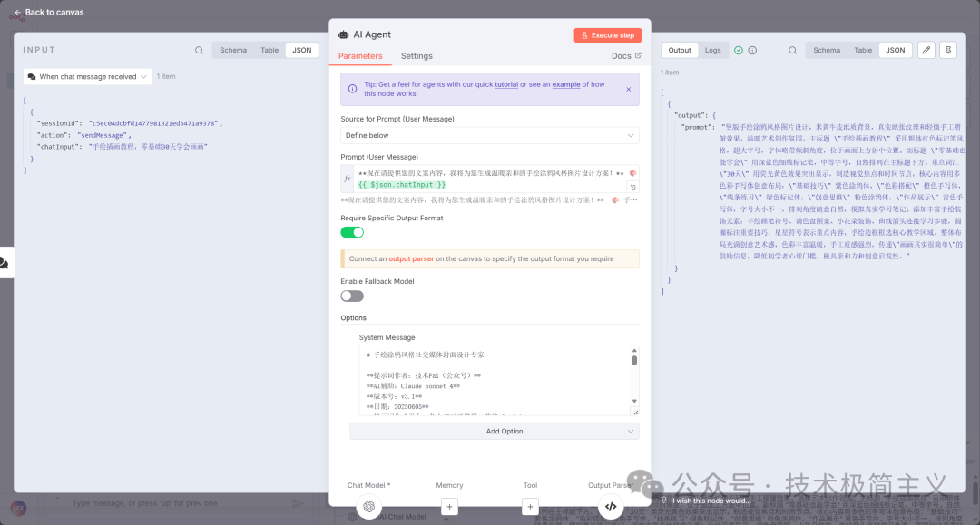
Task: Click the '1 item' count in INPUT panel
Action: click(x=166, y=76)
